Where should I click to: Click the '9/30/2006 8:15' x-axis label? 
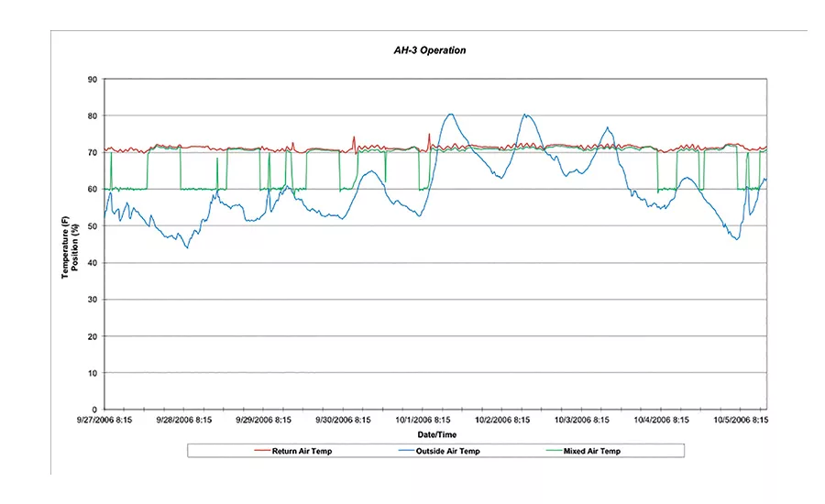pos(343,420)
